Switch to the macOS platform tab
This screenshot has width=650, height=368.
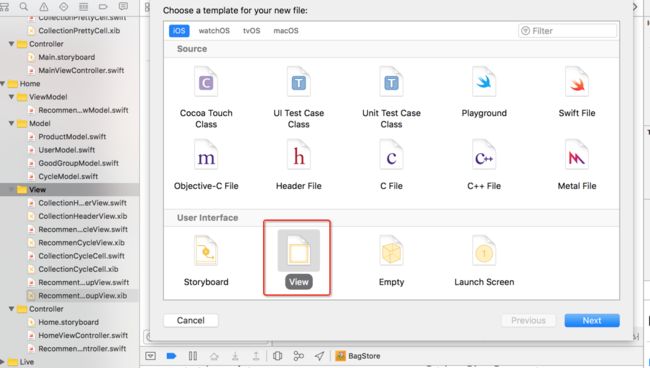point(286,31)
